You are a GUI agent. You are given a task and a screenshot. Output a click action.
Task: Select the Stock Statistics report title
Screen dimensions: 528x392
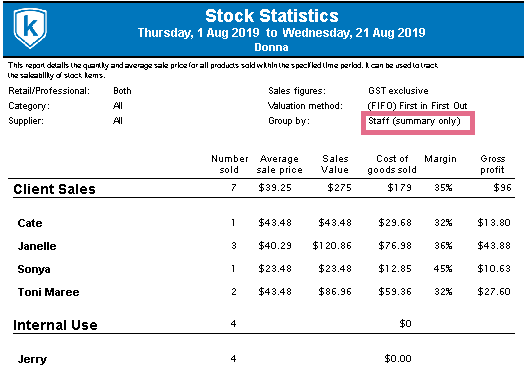272,16
